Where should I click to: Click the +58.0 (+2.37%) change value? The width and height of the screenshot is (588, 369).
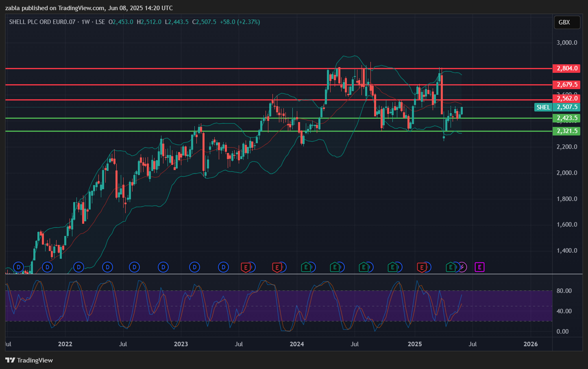[x=240, y=22]
